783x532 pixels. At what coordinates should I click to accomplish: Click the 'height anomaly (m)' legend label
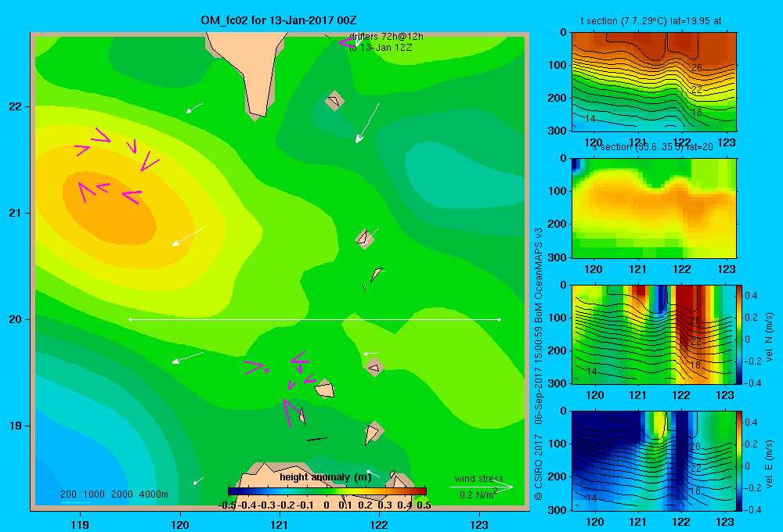click(326, 477)
